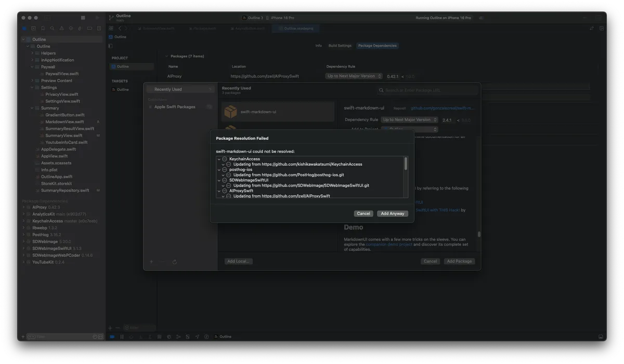Open the project navigator folder icon
The height and width of the screenshot is (364, 624).
(24, 29)
